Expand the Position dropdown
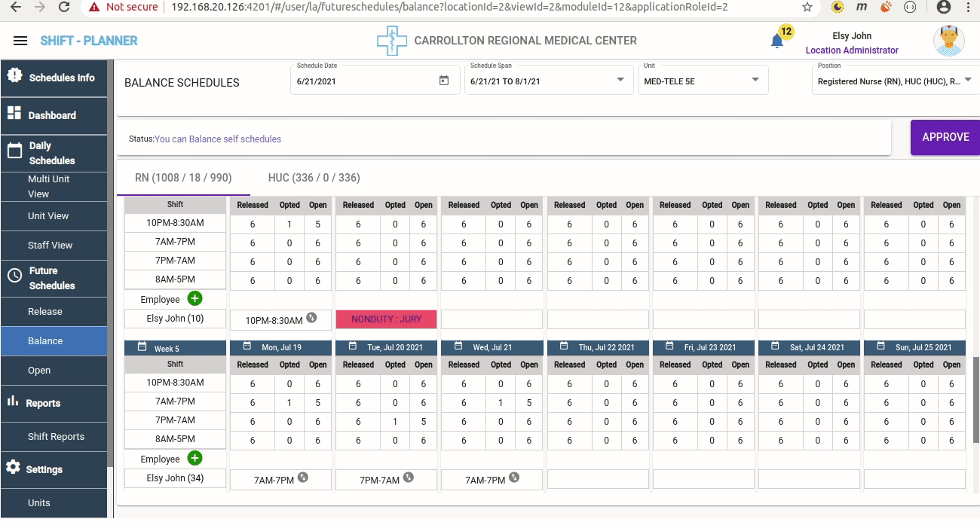 tap(968, 80)
